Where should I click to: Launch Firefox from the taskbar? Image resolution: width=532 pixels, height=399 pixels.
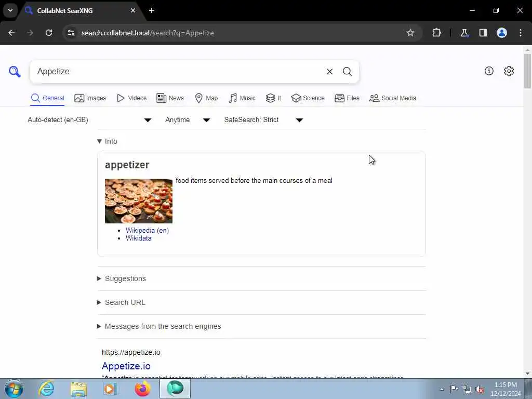[x=142, y=389]
